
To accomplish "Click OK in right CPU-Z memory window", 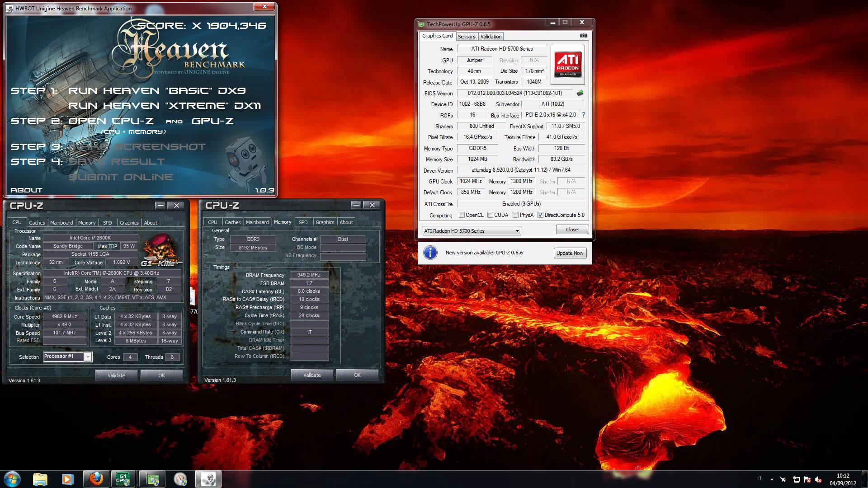I will [357, 375].
